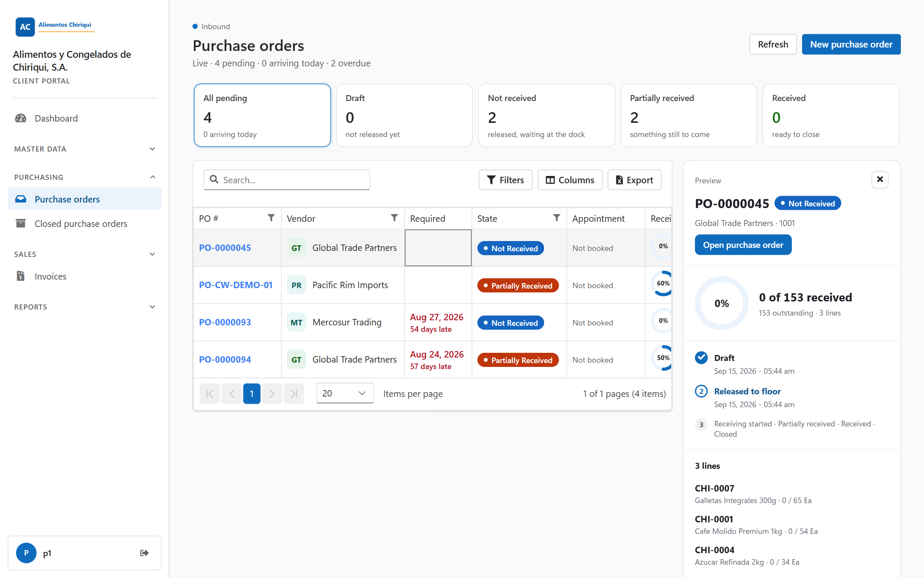Open the Filters button
Image resolution: width=924 pixels, height=578 pixels.
[x=505, y=180]
